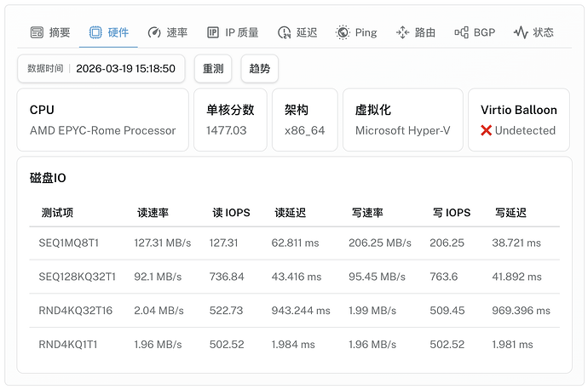The height and width of the screenshot is (389, 588).
Task: Click the single-core score 1477.03
Action: 227,130
